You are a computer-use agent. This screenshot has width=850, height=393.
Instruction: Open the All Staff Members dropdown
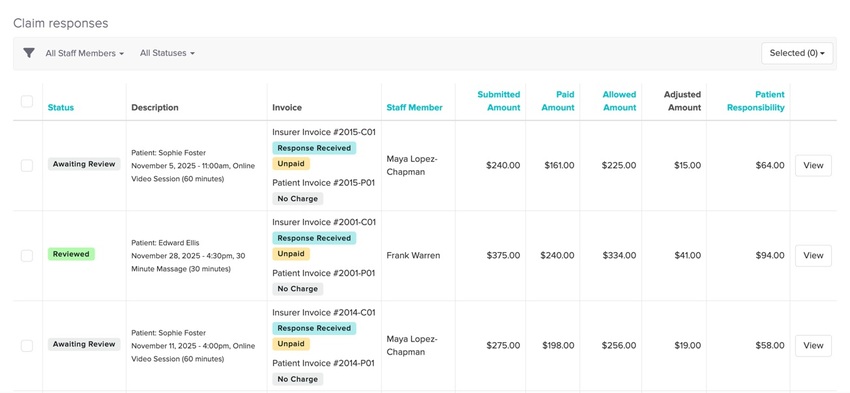(85, 53)
